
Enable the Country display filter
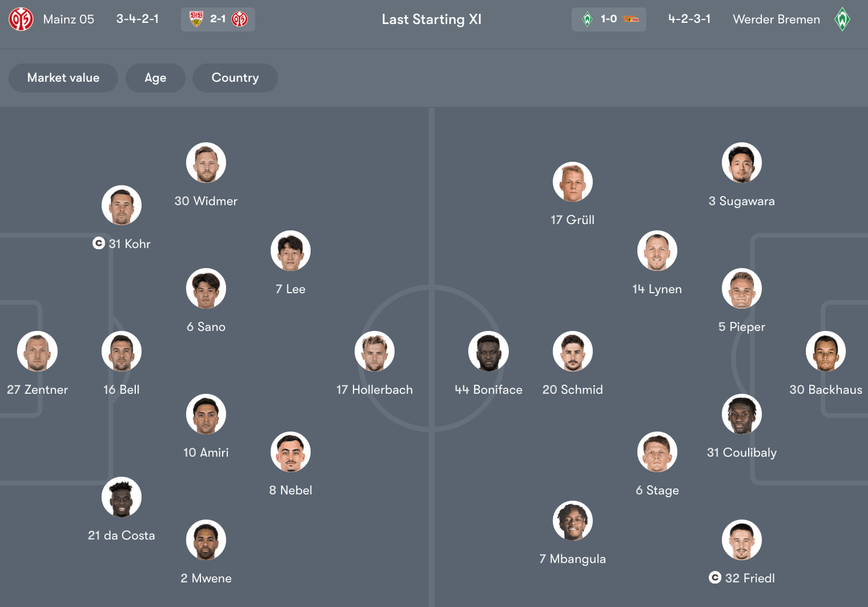[235, 77]
